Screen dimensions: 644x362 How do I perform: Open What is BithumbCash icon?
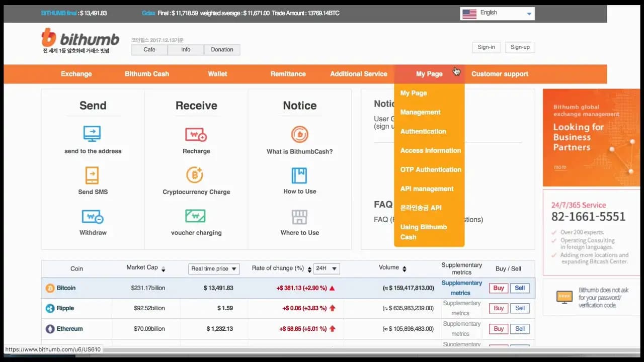click(x=300, y=134)
